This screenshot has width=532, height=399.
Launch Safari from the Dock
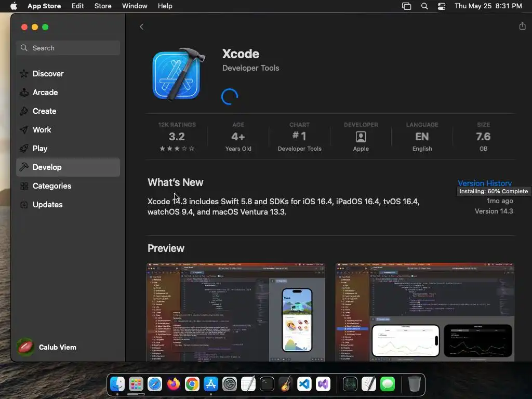coord(155,384)
